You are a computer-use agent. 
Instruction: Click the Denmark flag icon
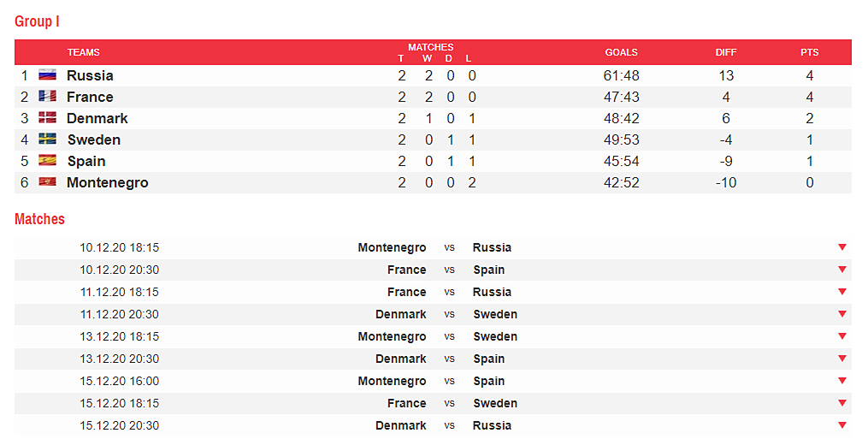click(47, 118)
